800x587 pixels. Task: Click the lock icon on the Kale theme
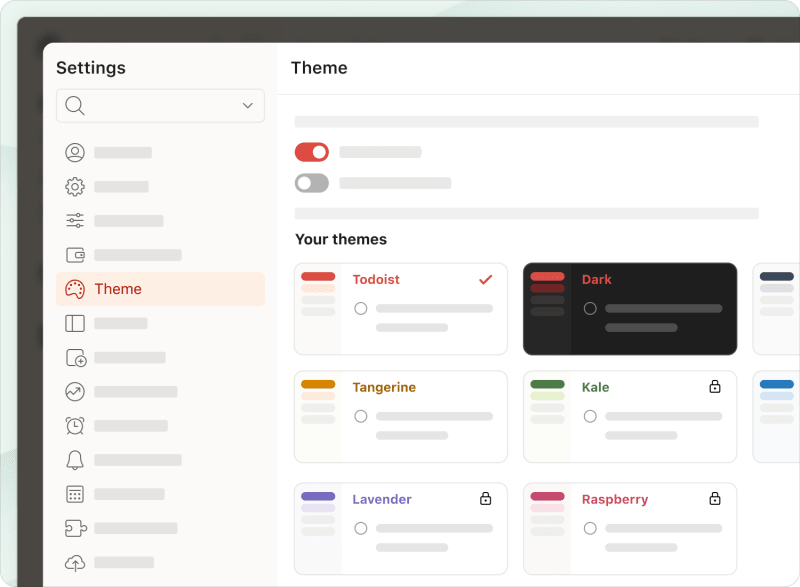[715, 385]
